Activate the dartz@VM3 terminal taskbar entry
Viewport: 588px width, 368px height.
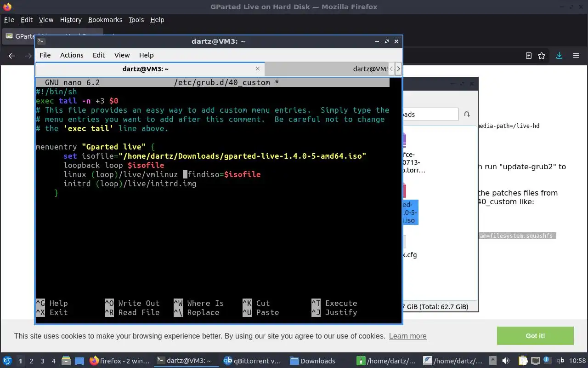tap(186, 361)
